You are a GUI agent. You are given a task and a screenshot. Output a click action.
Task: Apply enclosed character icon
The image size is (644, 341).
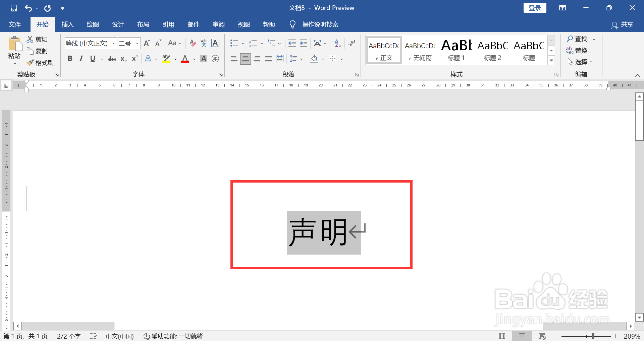[216, 59]
